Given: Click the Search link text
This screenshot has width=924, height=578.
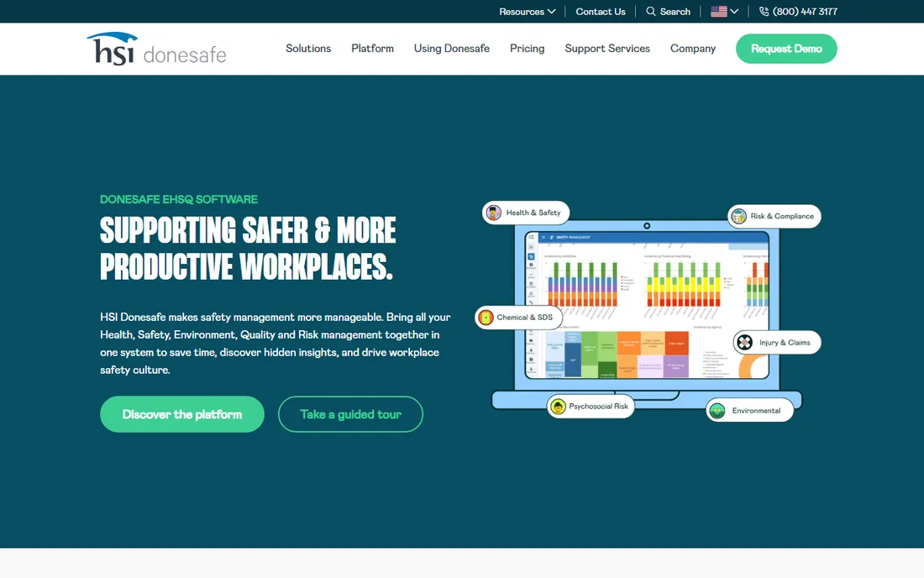Looking at the screenshot, I should 675,11.
